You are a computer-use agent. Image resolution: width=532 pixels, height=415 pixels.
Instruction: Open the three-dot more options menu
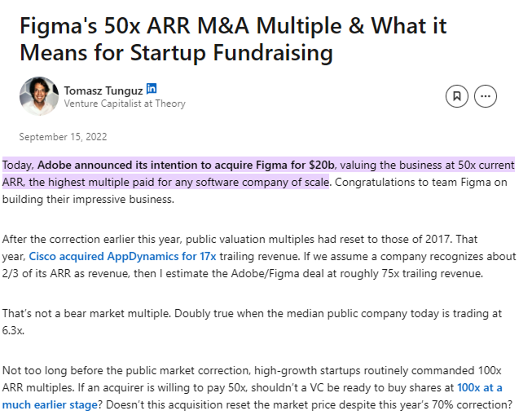(x=486, y=96)
